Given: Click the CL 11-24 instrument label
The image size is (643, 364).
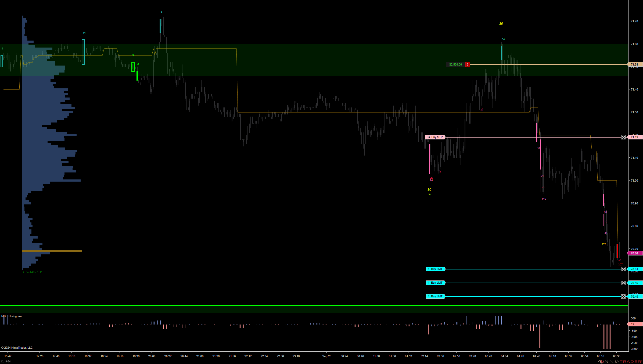Looking at the screenshot, I should [6, 362].
